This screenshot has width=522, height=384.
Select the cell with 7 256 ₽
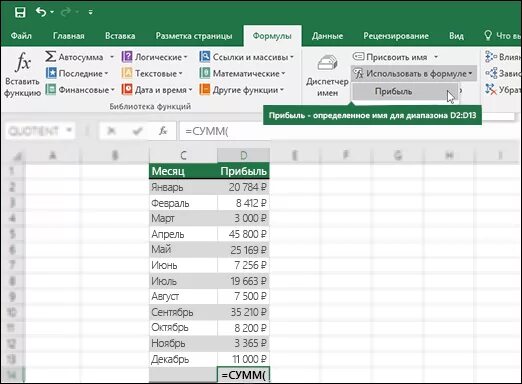[243, 265]
